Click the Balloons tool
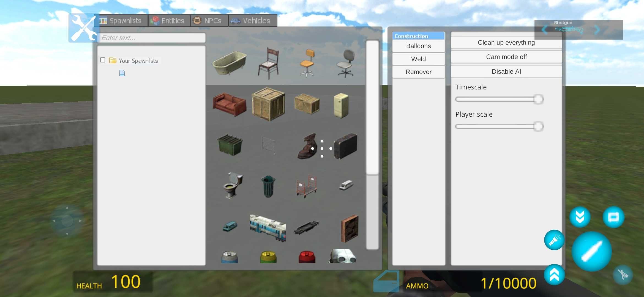 (x=418, y=46)
